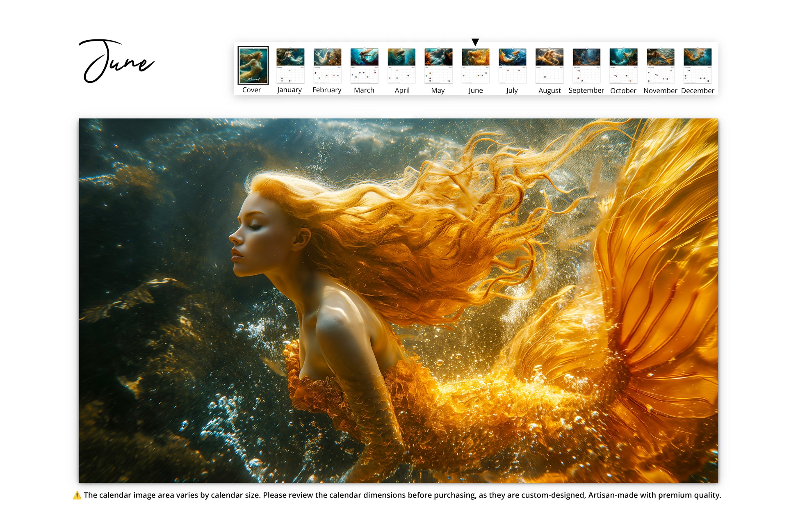This screenshot has width=798, height=532.
Task: Click the 'September' label text
Action: coord(586,90)
